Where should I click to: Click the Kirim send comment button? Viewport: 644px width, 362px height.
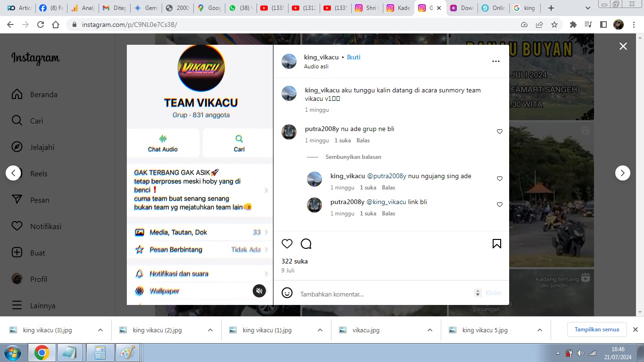tap(494, 293)
